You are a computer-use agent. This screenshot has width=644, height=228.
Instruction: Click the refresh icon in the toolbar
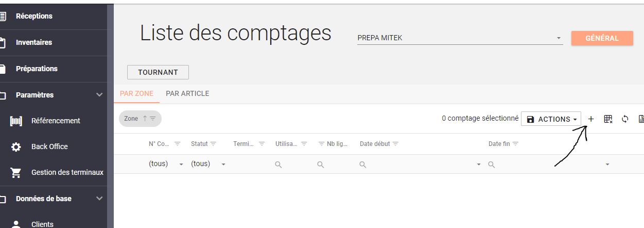625,119
